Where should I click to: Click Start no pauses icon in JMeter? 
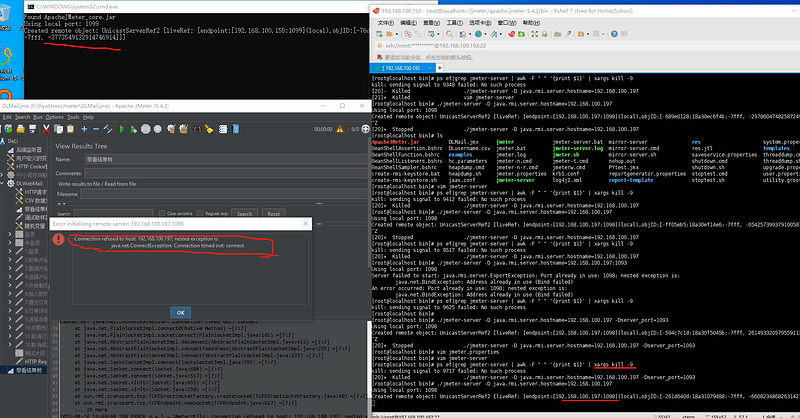point(133,129)
